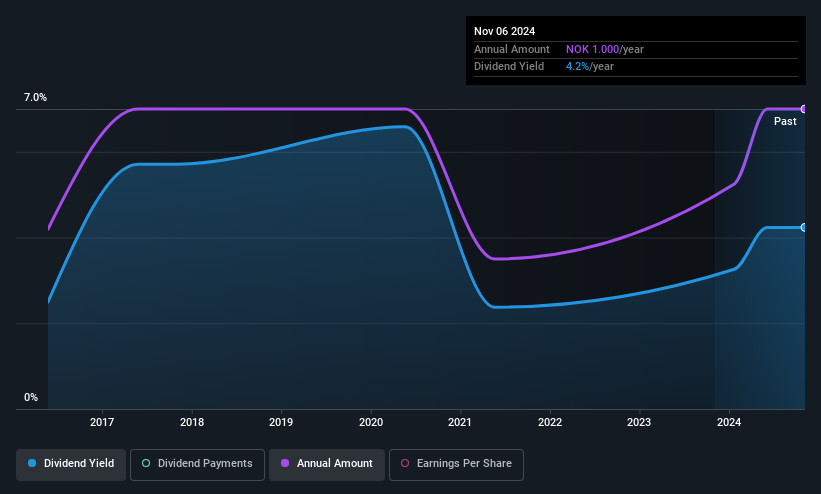821x494 pixels.
Task: Click the blue Dividend Yield legend dot
Action: (32, 464)
